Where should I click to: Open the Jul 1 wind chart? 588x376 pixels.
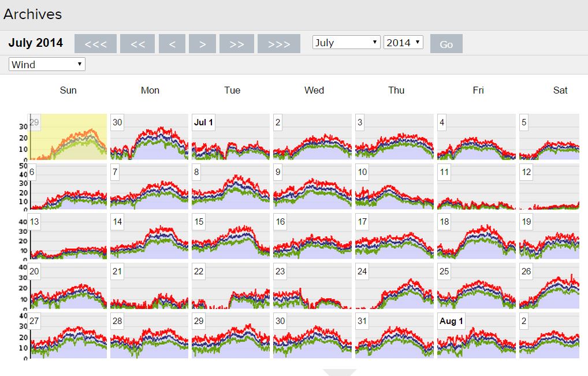point(231,137)
